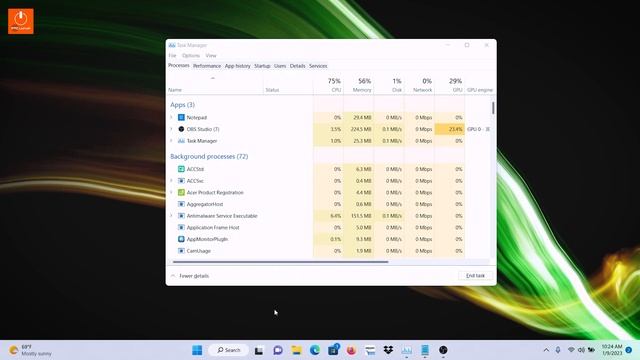This screenshot has width=640, height=360.
Task: Click the Notepad taskbar icon
Action: [425, 350]
